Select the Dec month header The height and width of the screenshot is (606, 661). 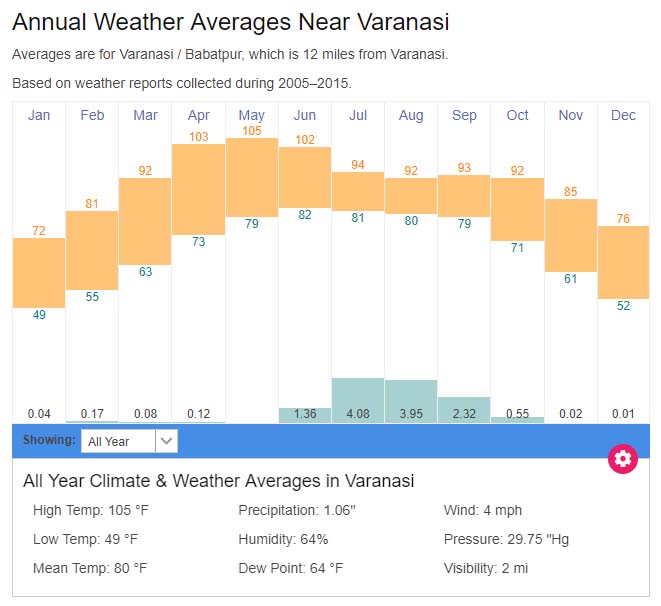[623, 116]
